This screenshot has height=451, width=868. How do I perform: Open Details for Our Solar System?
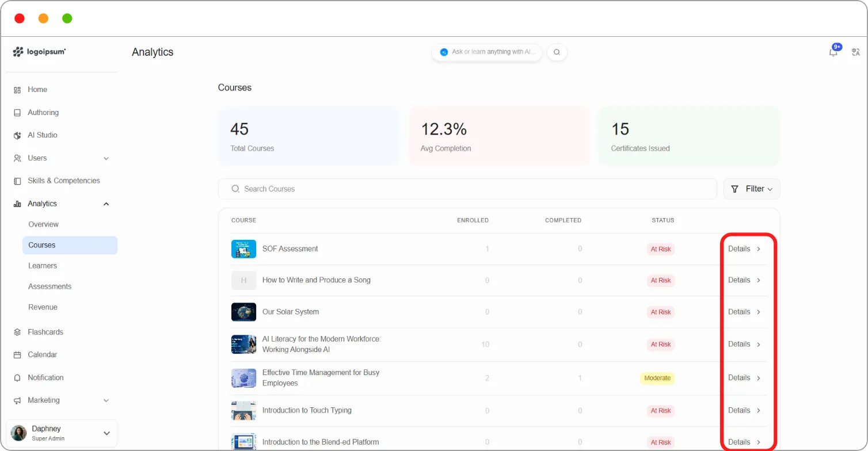point(744,312)
